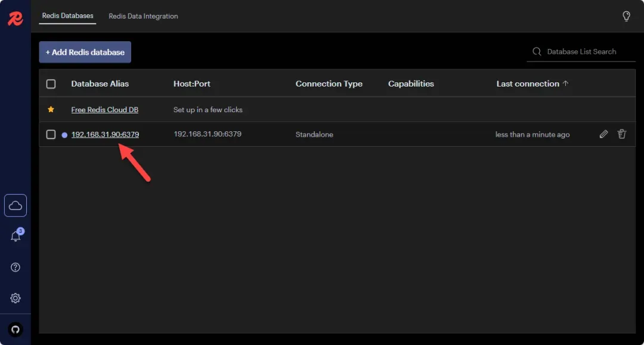Edit the 192.168.31.90:6379 database with the pencil icon
The image size is (644, 345).
[x=603, y=134]
